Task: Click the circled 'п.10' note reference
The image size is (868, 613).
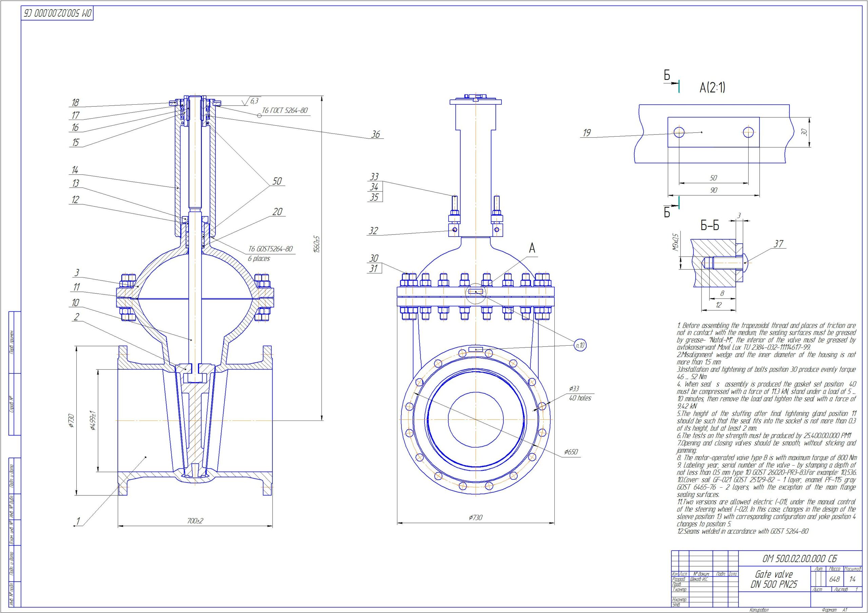Action: pos(580,345)
